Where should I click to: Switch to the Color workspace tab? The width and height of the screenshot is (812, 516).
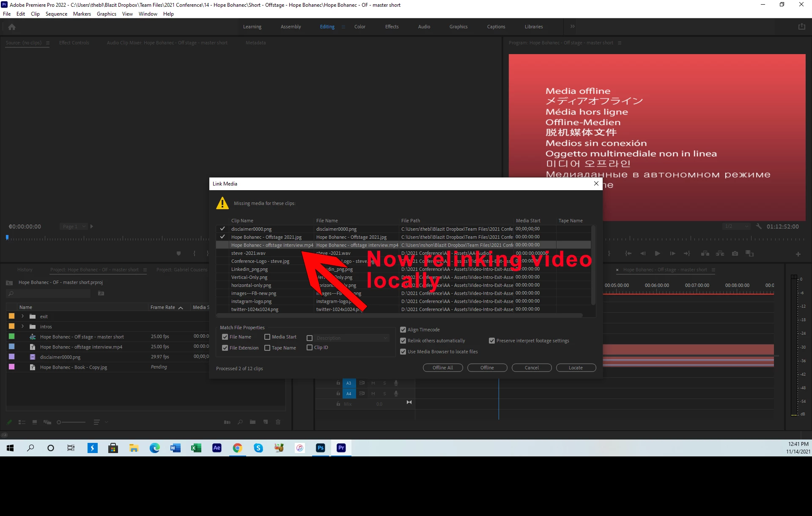coord(359,27)
